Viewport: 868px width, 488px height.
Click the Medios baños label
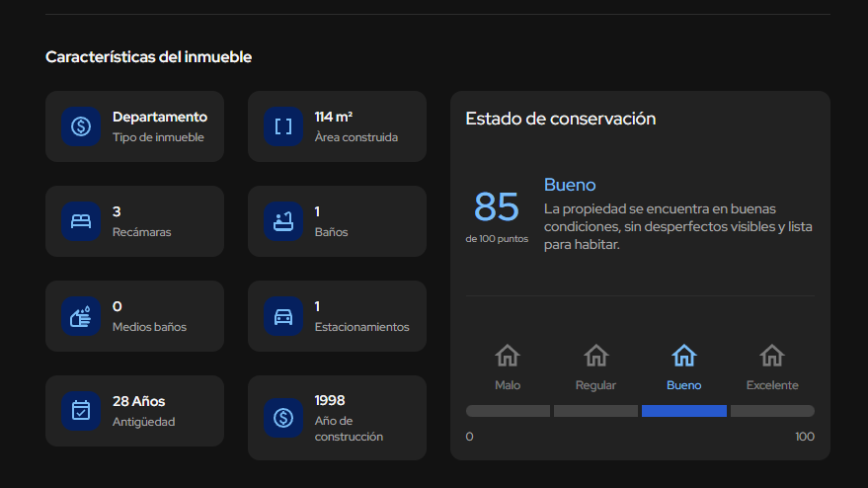coord(149,327)
